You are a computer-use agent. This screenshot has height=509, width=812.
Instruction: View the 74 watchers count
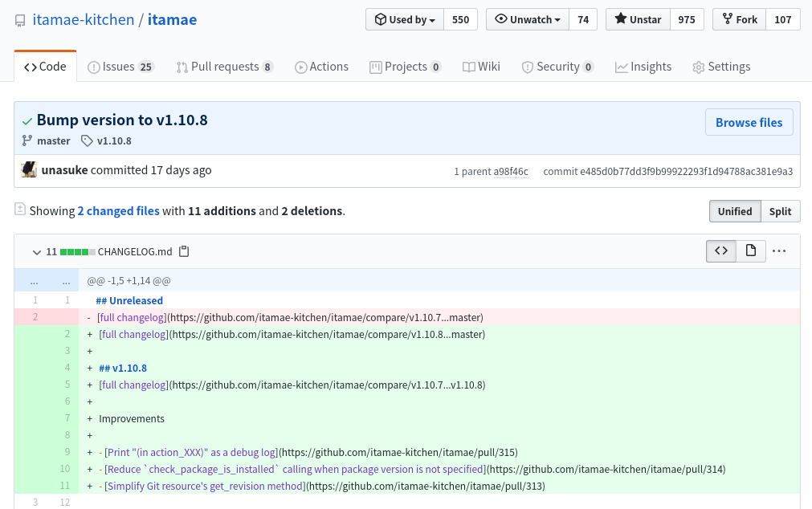583,20
